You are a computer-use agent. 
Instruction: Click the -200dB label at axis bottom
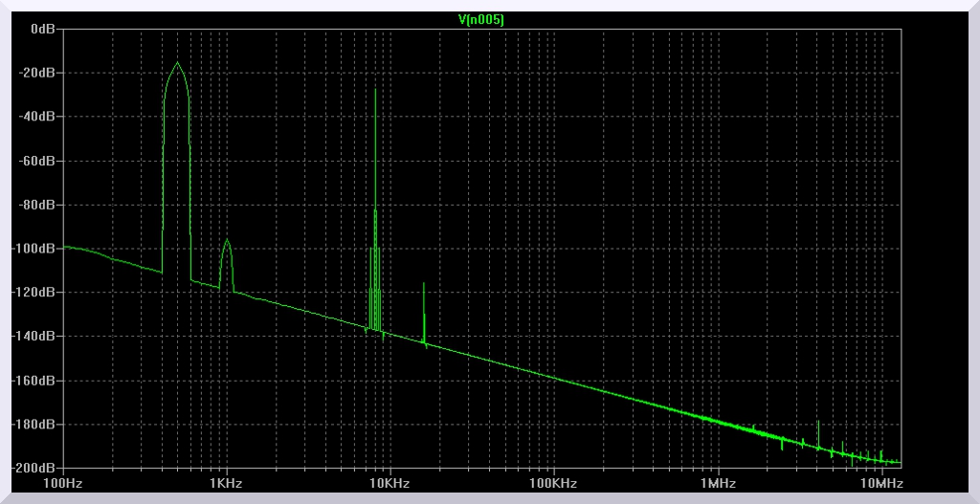coord(35,468)
